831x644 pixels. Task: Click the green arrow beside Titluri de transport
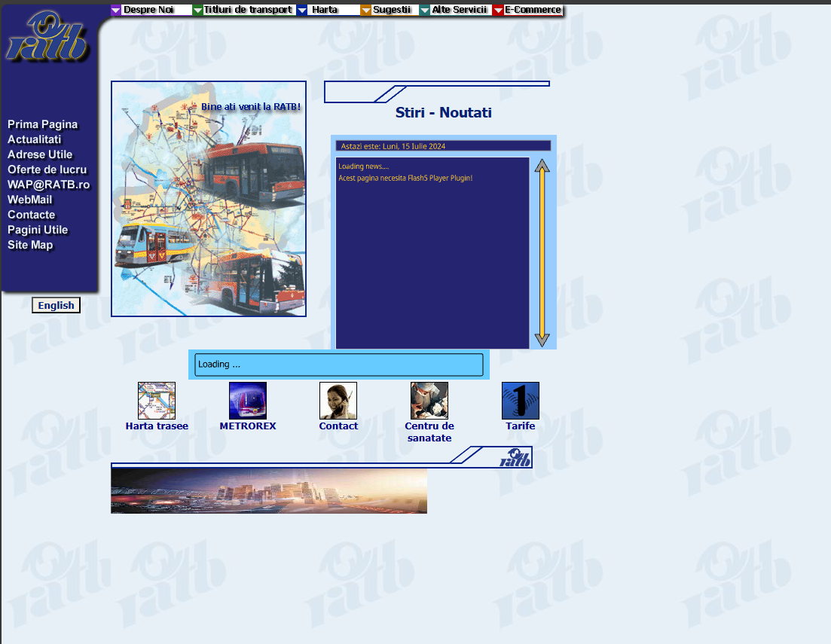click(x=197, y=10)
